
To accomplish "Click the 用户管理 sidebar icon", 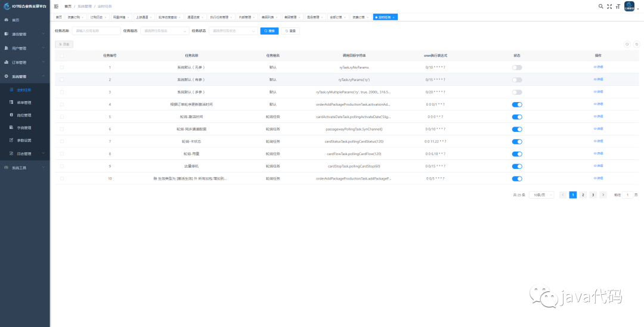I will pos(6,48).
